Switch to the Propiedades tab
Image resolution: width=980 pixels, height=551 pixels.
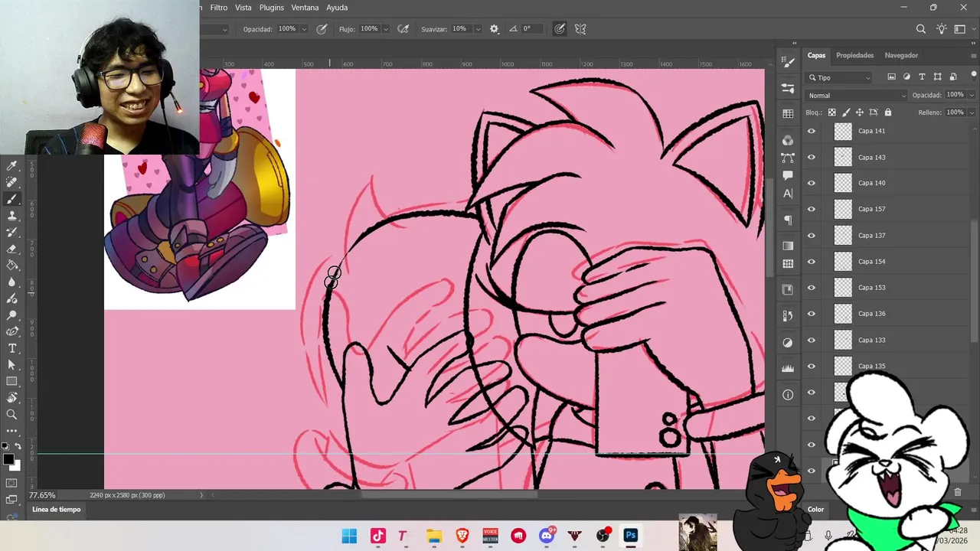(x=854, y=55)
